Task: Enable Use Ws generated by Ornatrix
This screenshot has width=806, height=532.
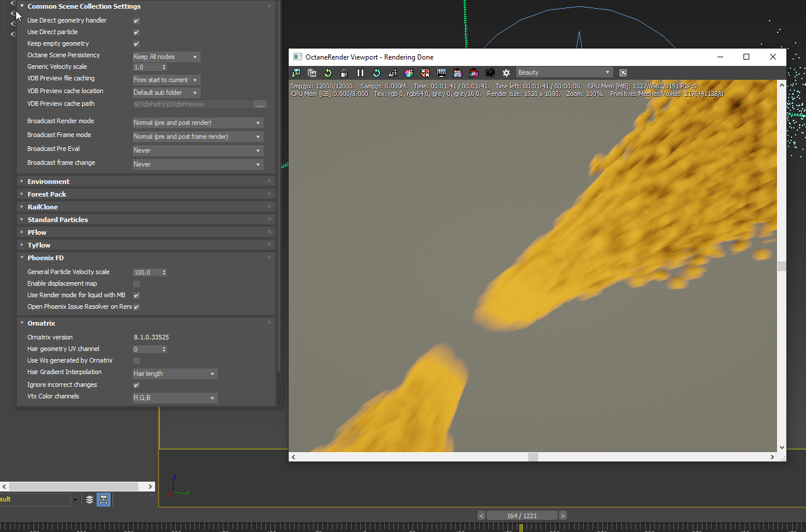Action: click(137, 361)
